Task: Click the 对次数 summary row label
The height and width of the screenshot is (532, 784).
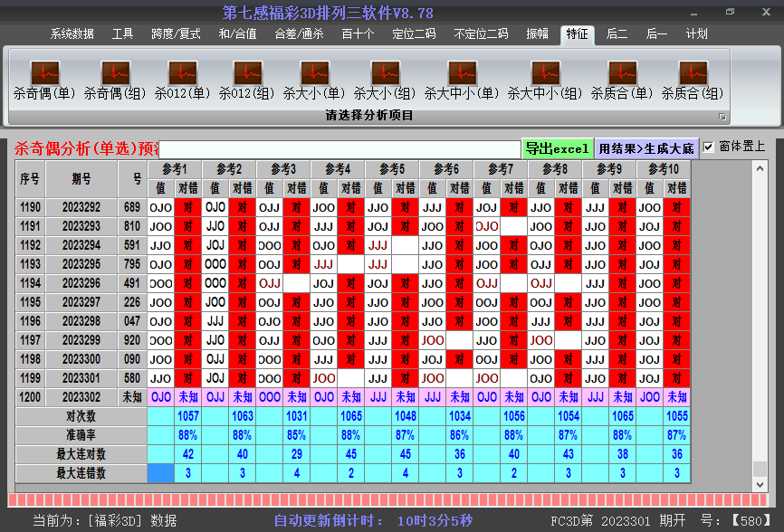Action: pyautogui.click(x=81, y=416)
